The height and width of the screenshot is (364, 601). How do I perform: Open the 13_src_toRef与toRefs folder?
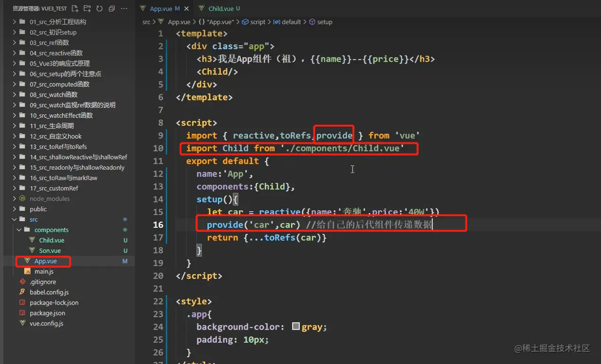[x=58, y=146]
